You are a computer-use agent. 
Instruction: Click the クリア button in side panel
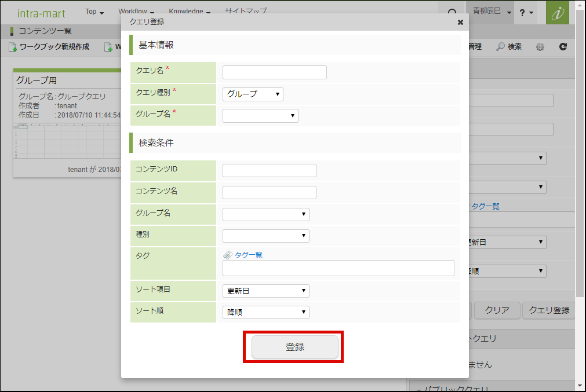[x=497, y=310]
